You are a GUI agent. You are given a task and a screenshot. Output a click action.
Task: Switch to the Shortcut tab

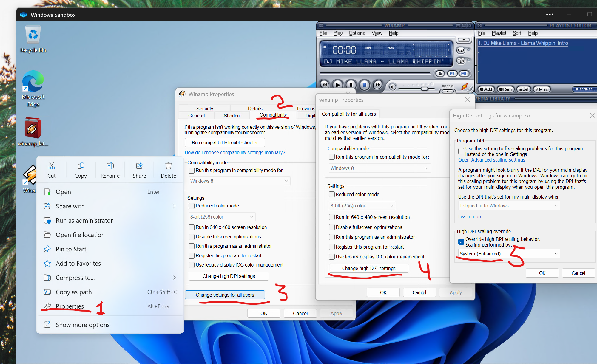232,116
